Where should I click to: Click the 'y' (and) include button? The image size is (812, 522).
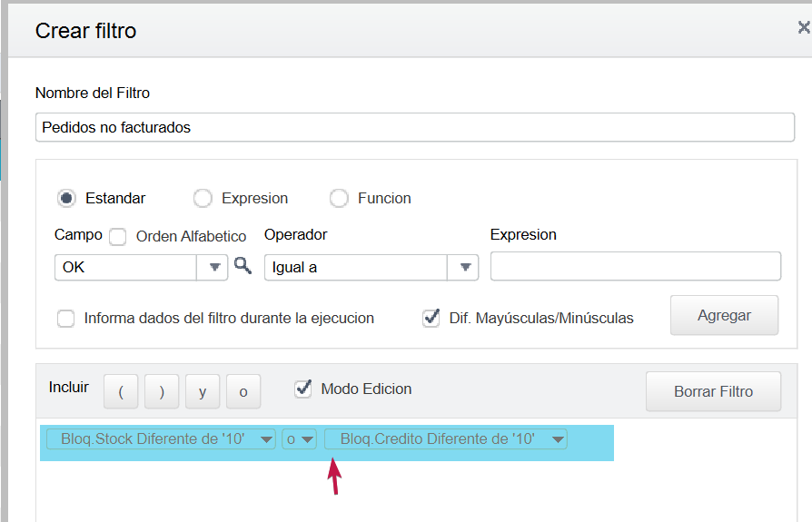point(203,391)
